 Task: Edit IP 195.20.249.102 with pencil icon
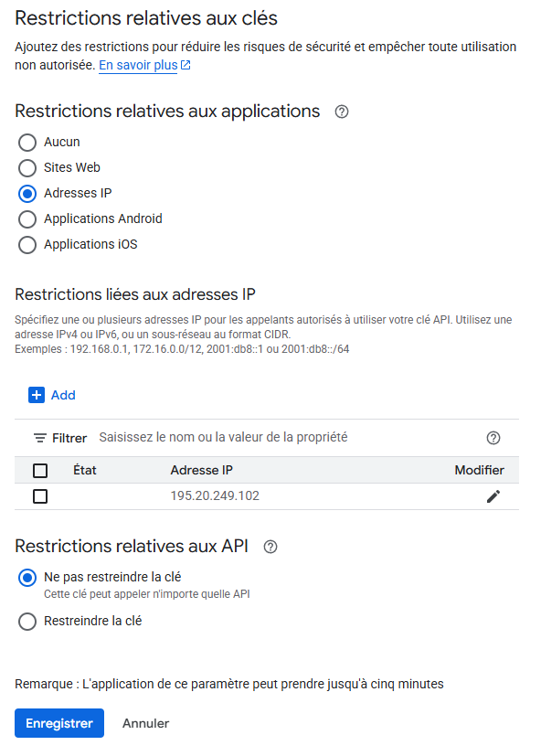tap(493, 496)
